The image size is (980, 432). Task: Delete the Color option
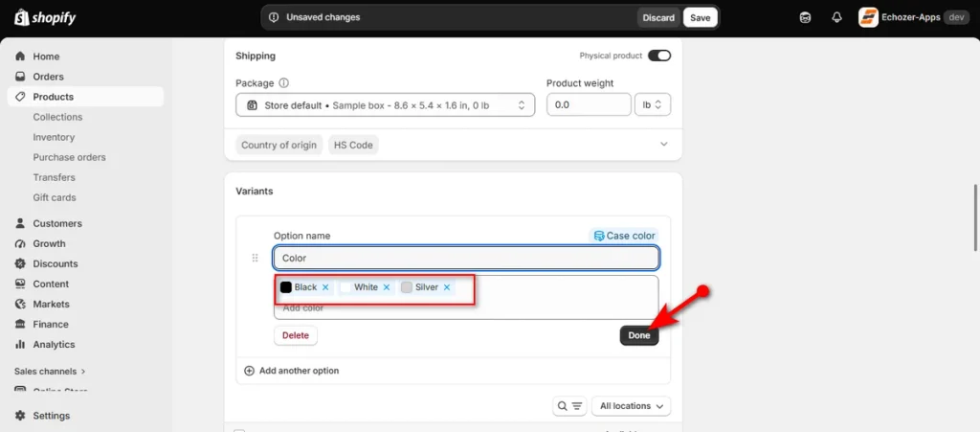pos(296,335)
